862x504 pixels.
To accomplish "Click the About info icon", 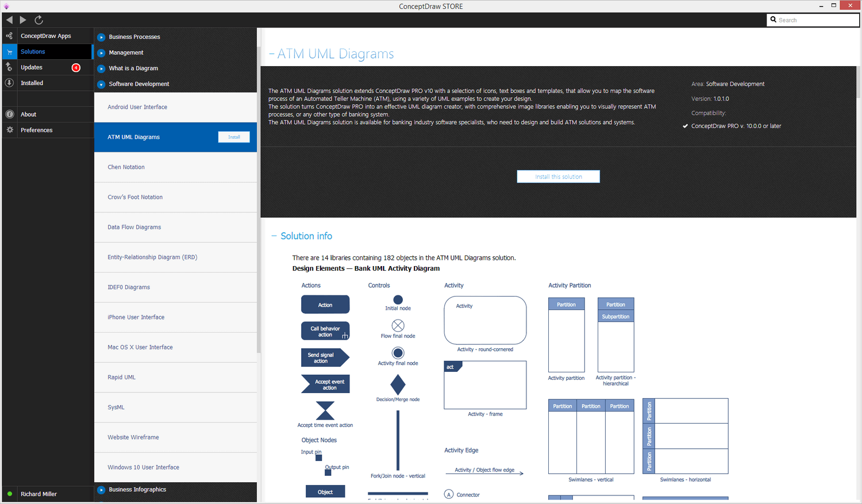I will (x=9, y=114).
